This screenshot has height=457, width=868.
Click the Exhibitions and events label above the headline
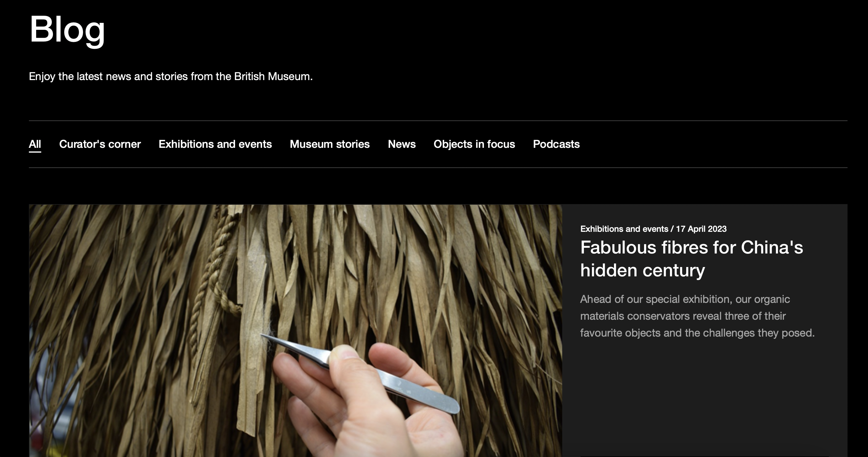pos(624,229)
